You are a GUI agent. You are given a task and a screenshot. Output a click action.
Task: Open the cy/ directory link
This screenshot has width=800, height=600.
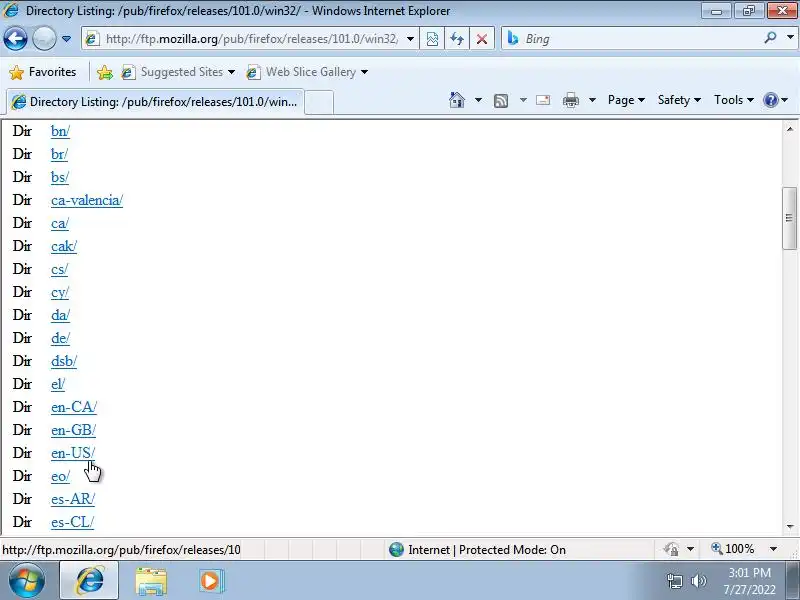[x=60, y=292]
